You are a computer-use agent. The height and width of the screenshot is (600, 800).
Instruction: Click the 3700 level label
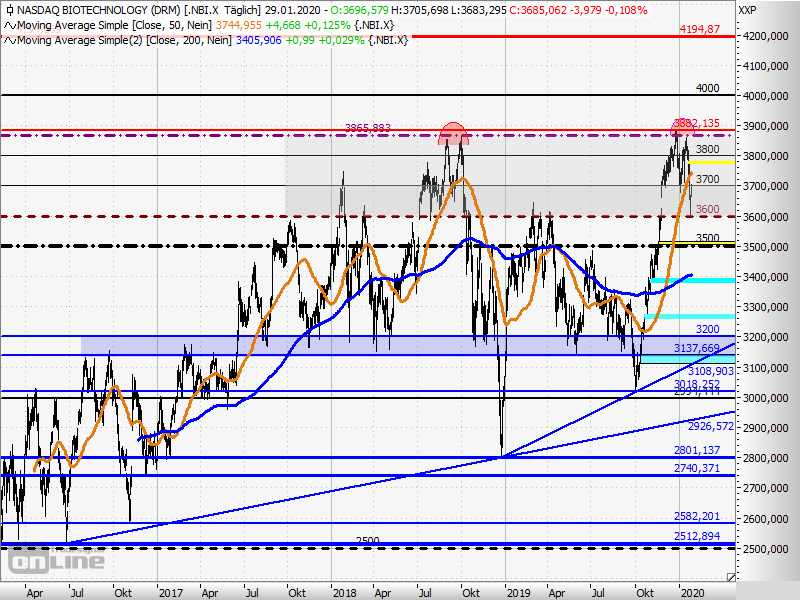pos(708,179)
